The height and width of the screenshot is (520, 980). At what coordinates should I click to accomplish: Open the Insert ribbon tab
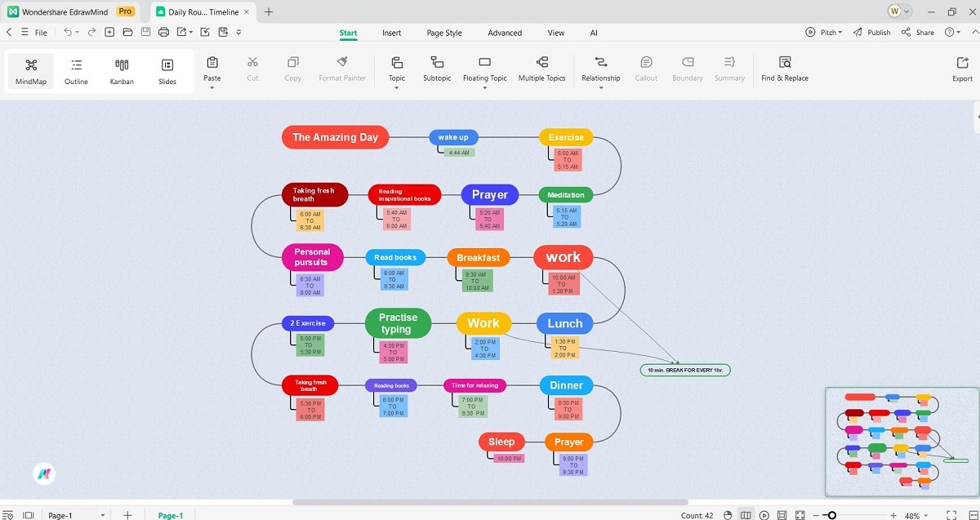[392, 33]
